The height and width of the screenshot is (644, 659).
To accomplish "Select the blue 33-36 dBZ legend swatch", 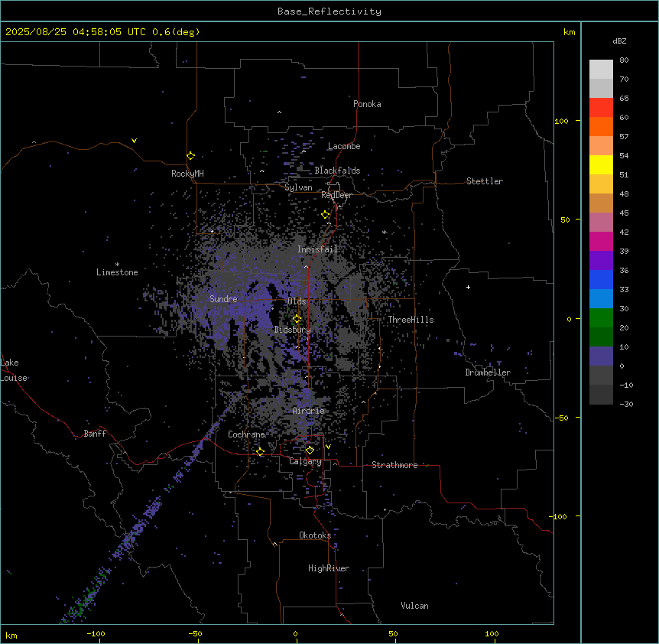I will pos(601,279).
